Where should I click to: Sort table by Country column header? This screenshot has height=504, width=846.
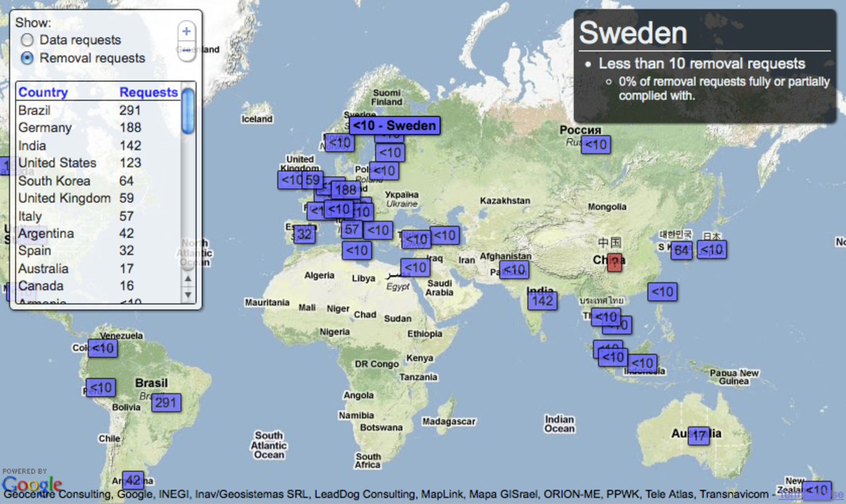tap(43, 92)
